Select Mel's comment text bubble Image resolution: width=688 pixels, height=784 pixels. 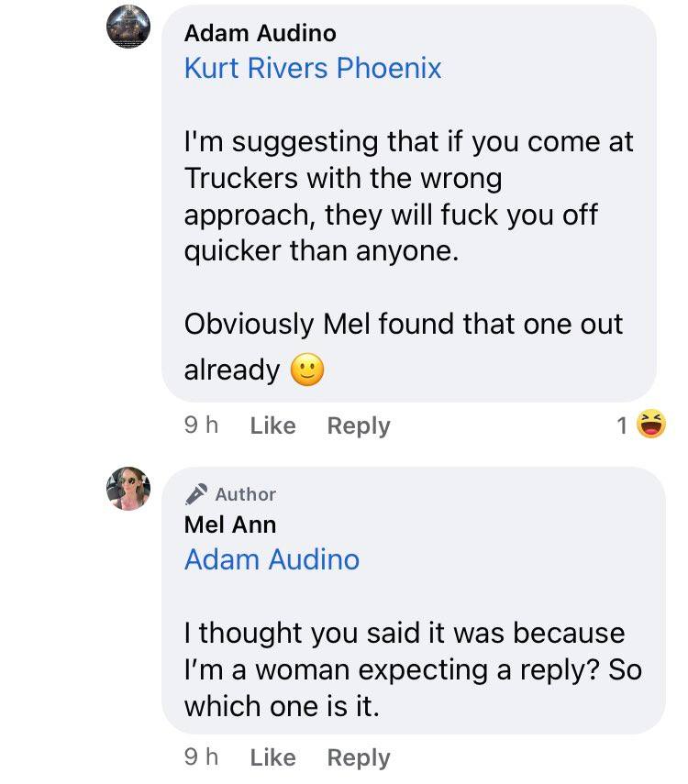pyautogui.click(x=414, y=601)
